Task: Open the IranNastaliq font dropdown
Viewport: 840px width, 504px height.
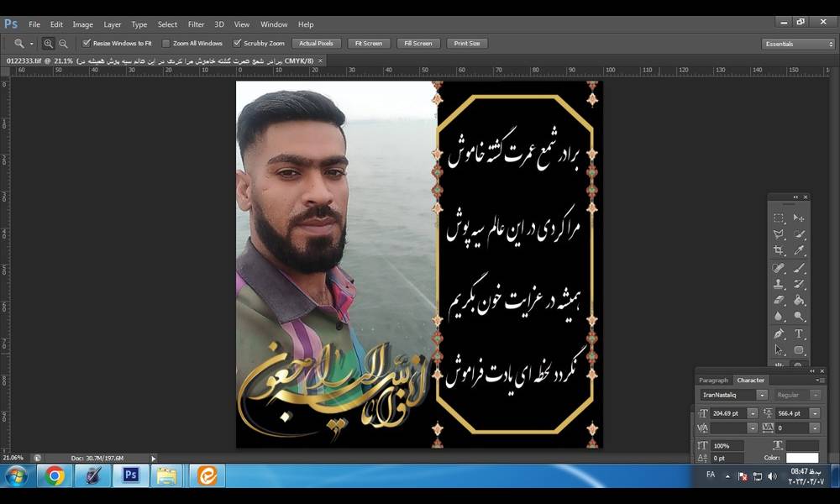Action: [x=762, y=395]
